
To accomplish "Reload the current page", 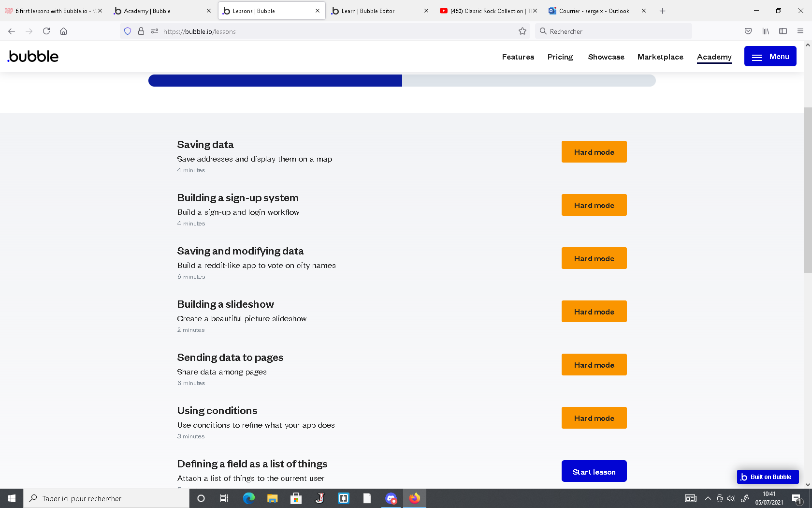I will coord(46,31).
